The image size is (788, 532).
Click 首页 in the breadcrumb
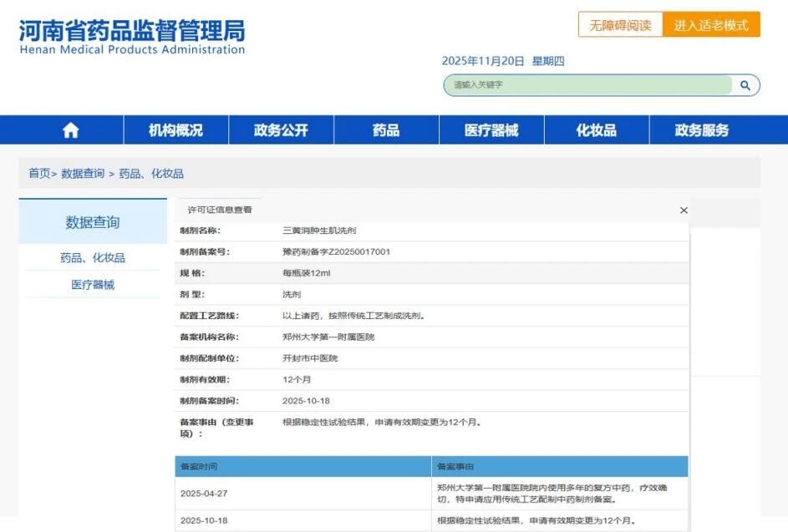(39, 174)
